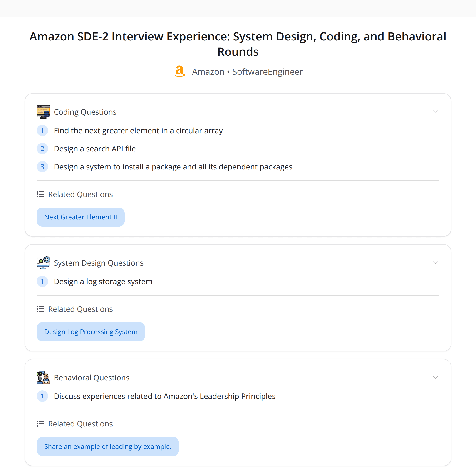Image resolution: width=476 pixels, height=476 pixels.
Task: Click number badge 2 in Coding Questions
Action: point(42,149)
